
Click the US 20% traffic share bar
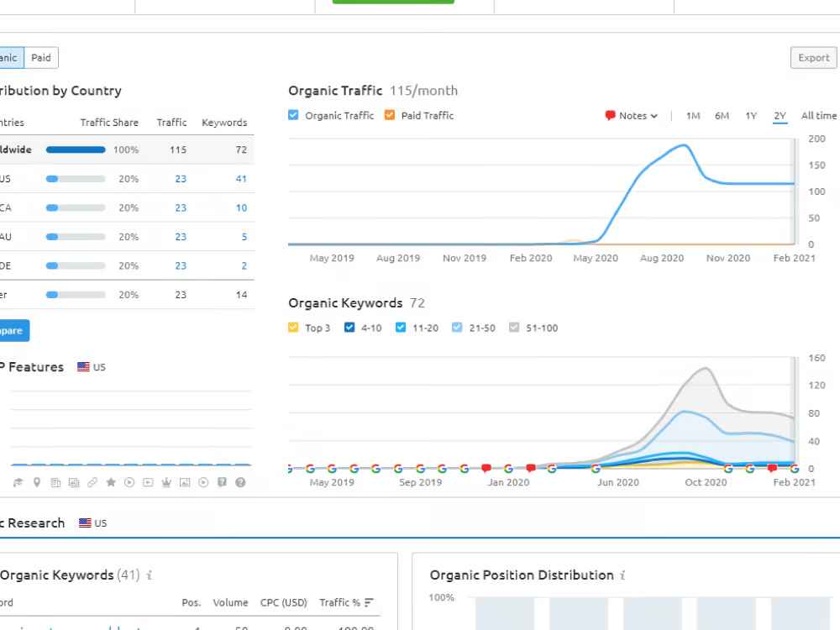(76, 179)
